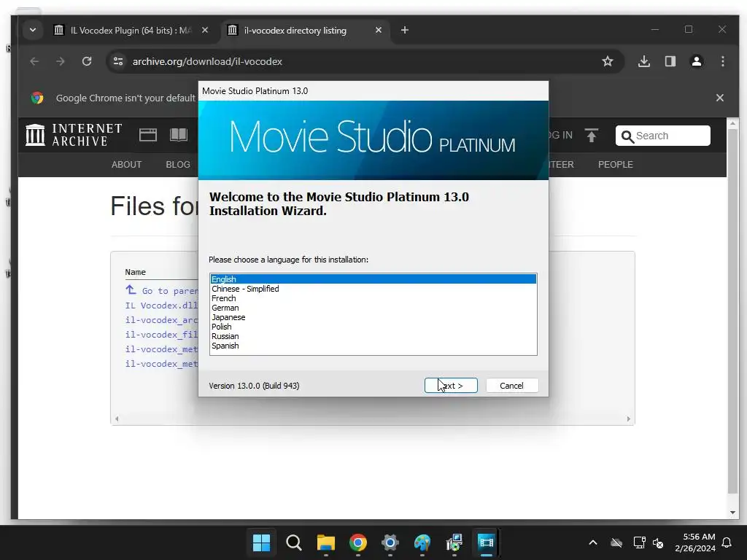Open File Explorer from taskbar
Screen dimensions: 747x560
tap(326, 542)
